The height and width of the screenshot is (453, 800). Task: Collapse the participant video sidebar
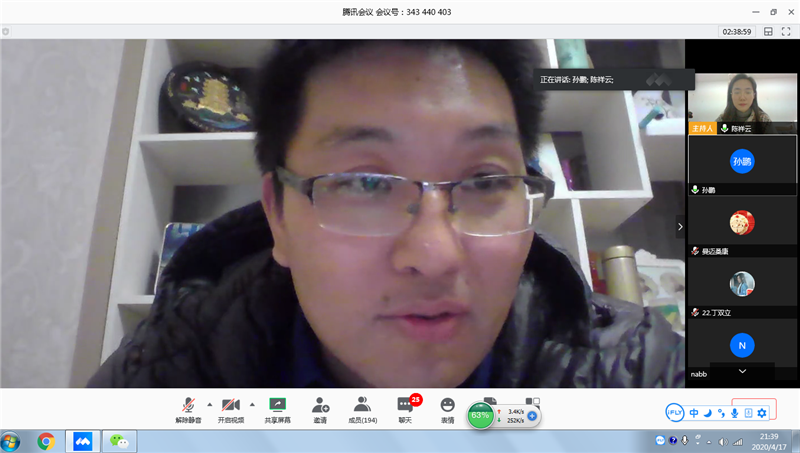[681, 226]
